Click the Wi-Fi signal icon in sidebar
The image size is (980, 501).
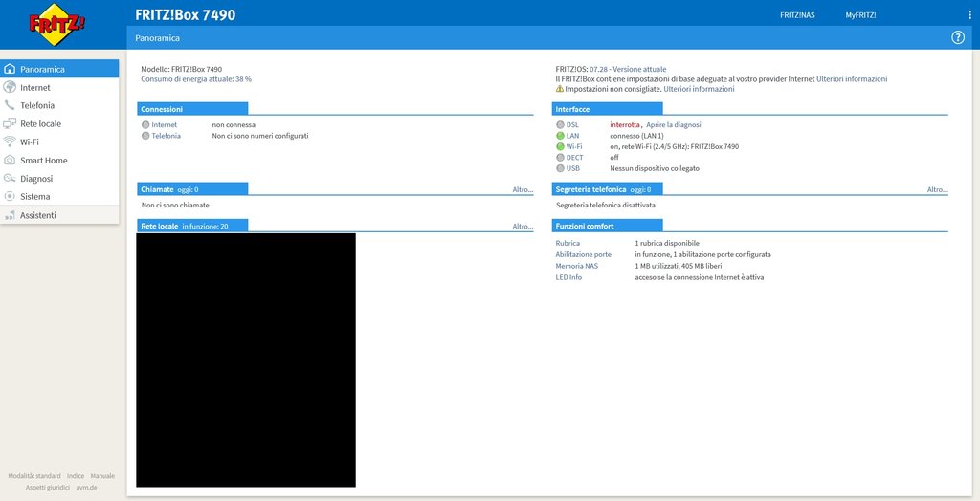pos(10,142)
